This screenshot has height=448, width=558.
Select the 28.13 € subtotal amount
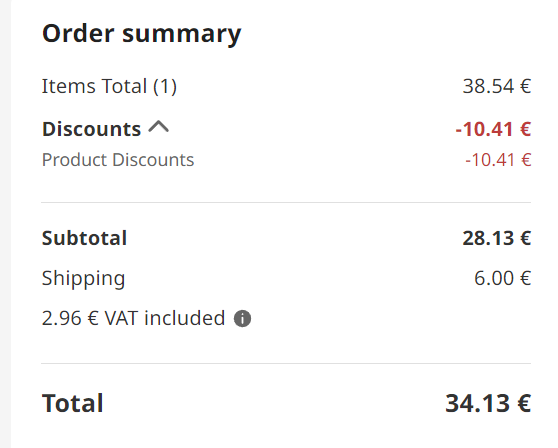497,238
